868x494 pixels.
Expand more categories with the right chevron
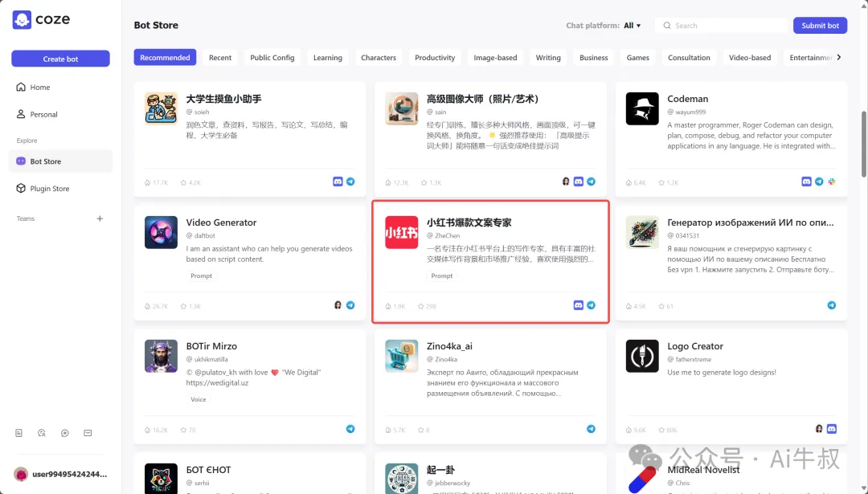[839, 57]
